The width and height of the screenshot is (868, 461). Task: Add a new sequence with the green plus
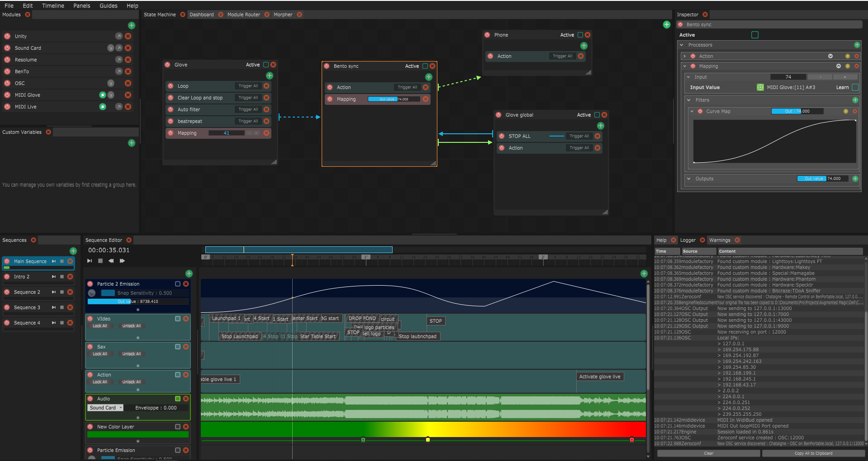coord(73,251)
